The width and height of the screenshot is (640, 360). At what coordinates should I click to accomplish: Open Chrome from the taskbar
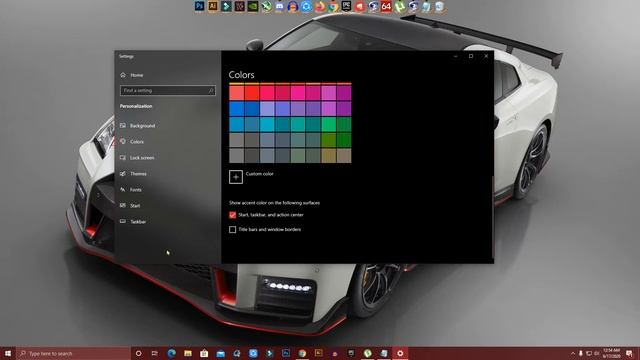point(302,353)
